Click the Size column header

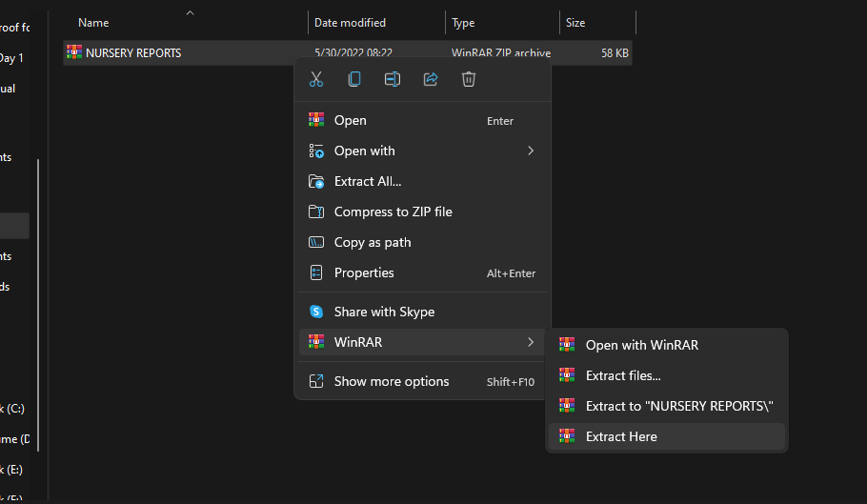tap(575, 23)
